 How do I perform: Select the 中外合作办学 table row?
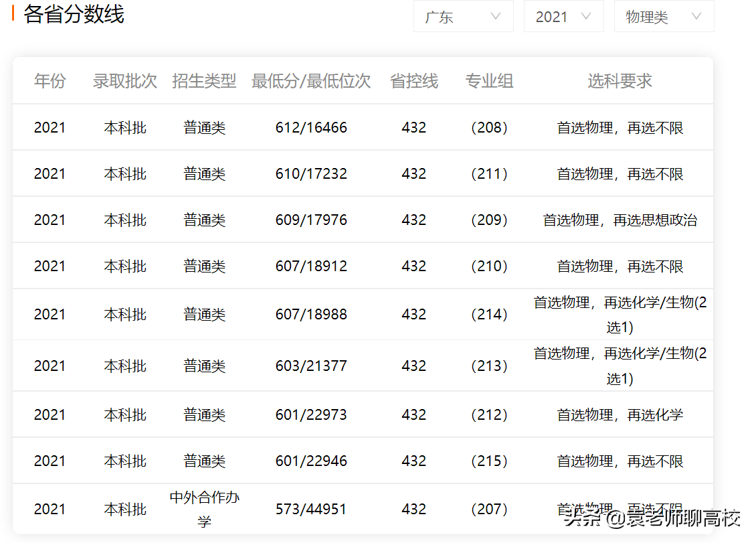(x=204, y=509)
